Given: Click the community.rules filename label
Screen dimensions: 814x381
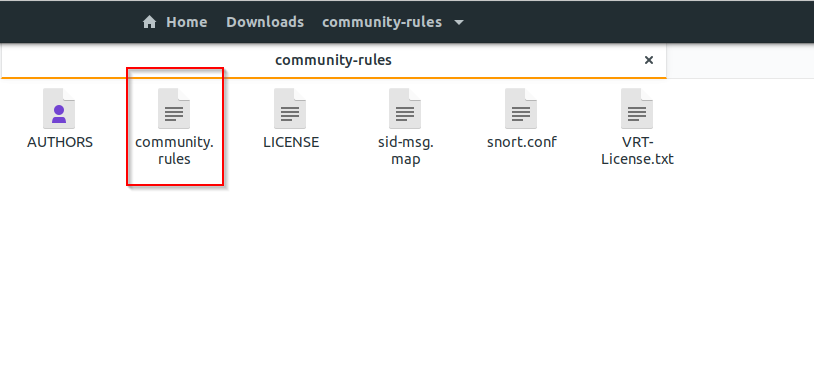Looking at the screenshot, I should pos(174,151).
